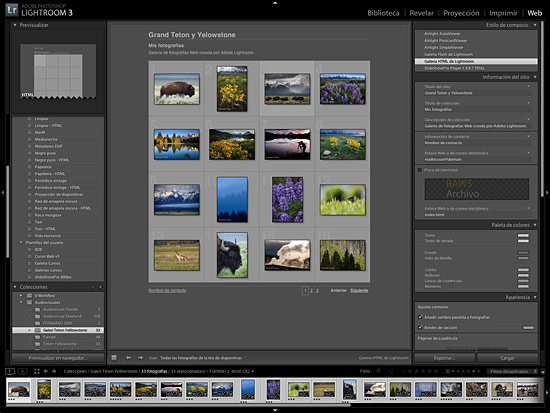Select first bison photo in filmstrip

point(19,389)
